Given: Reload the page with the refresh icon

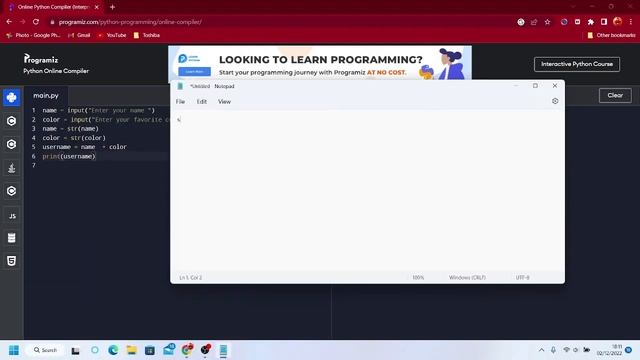Looking at the screenshot, I should pyautogui.click(x=36, y=22).
